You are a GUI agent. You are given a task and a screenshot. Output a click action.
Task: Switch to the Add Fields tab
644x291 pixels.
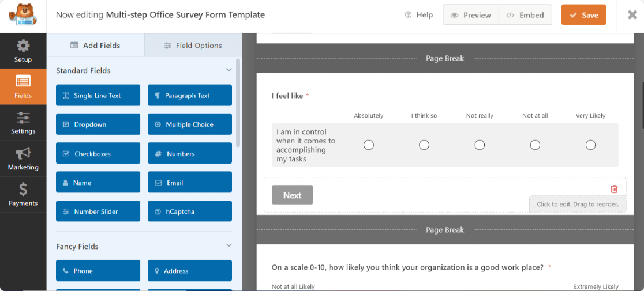(x=95, y=46)
